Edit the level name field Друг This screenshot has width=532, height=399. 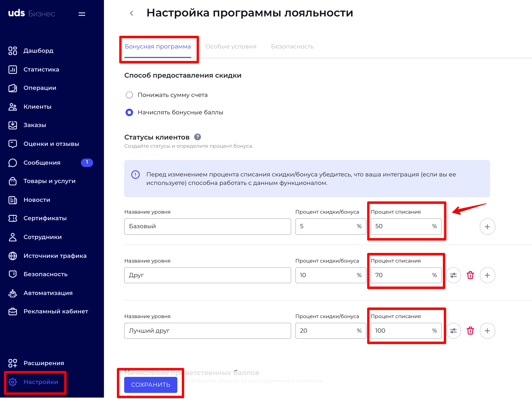point(208,275)
